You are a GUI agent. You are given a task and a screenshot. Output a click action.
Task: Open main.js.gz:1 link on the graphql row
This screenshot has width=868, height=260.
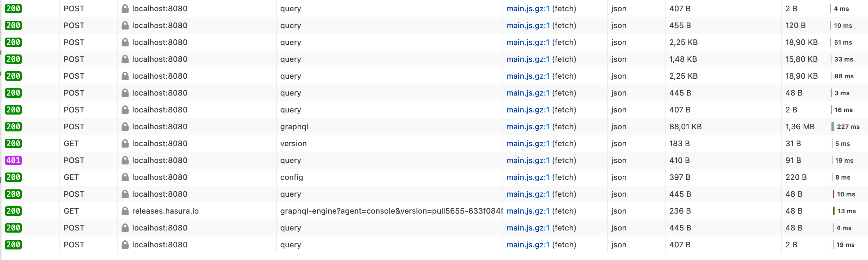point(528,126)
